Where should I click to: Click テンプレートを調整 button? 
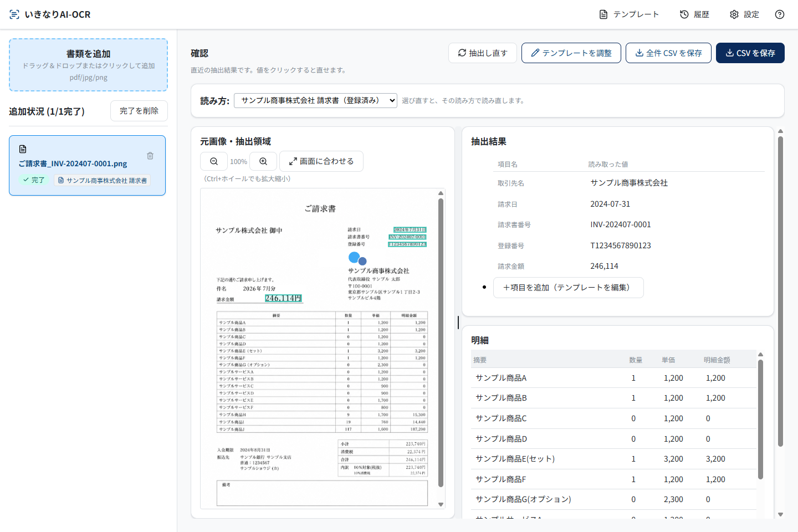pos(571,53)
